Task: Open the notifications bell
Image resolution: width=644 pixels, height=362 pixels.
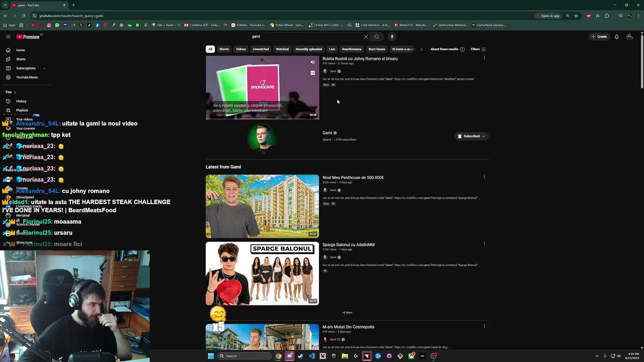Action: pyautogui.click(x=616, y=37)
